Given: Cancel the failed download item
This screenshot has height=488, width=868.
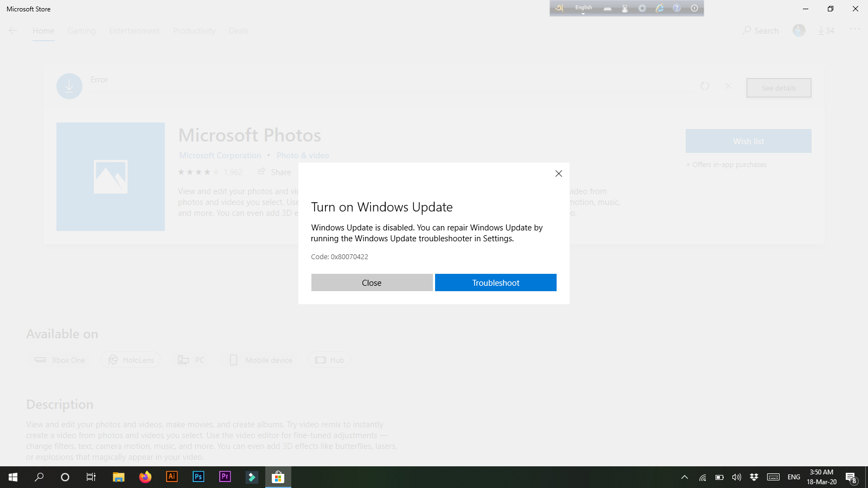Looking at the screenshot, I should [x=729, y=86].
